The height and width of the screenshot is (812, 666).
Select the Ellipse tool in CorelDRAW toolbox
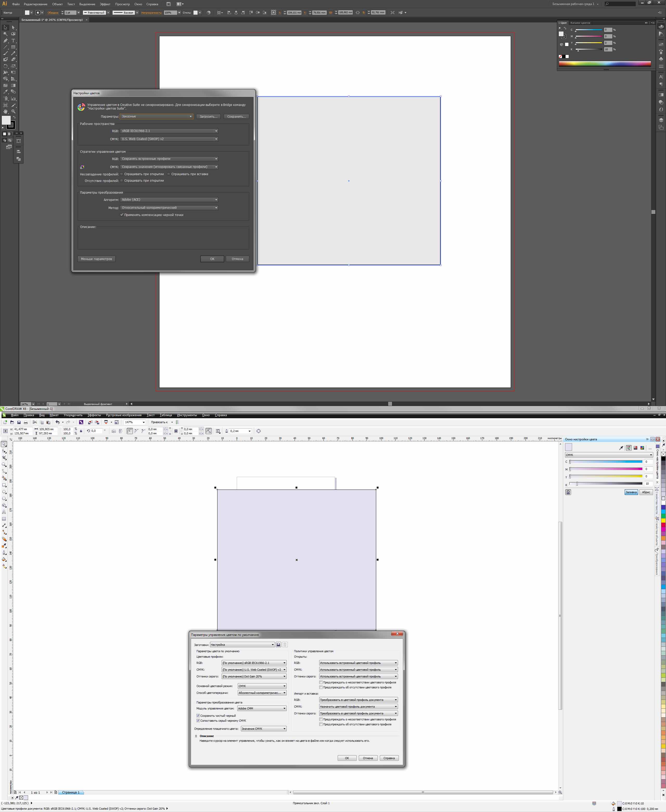(4, 492)
